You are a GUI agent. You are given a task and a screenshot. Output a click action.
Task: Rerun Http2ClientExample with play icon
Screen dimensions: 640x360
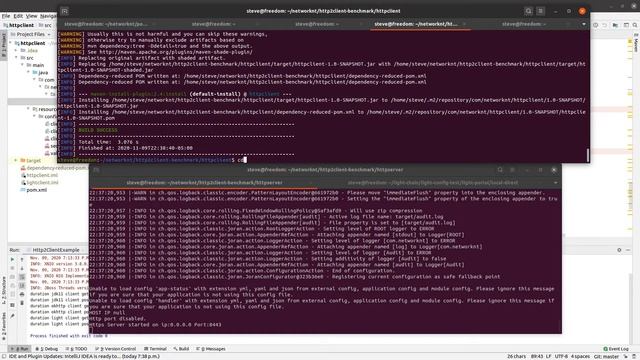tap(12, 260)
